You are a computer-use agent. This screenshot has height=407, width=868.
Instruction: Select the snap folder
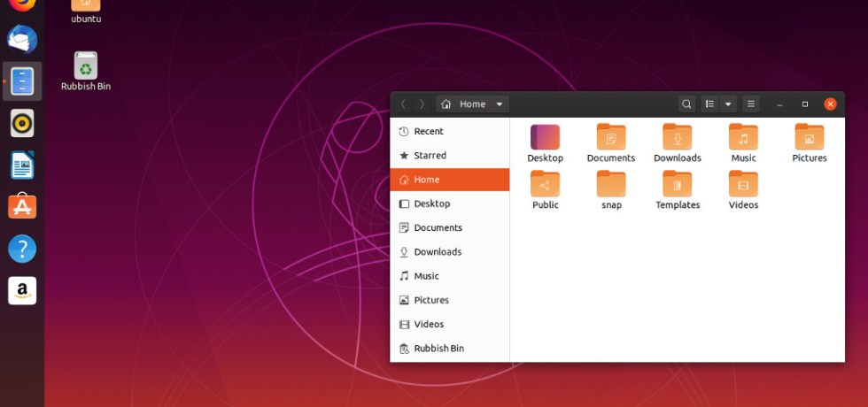pos(611,184)
